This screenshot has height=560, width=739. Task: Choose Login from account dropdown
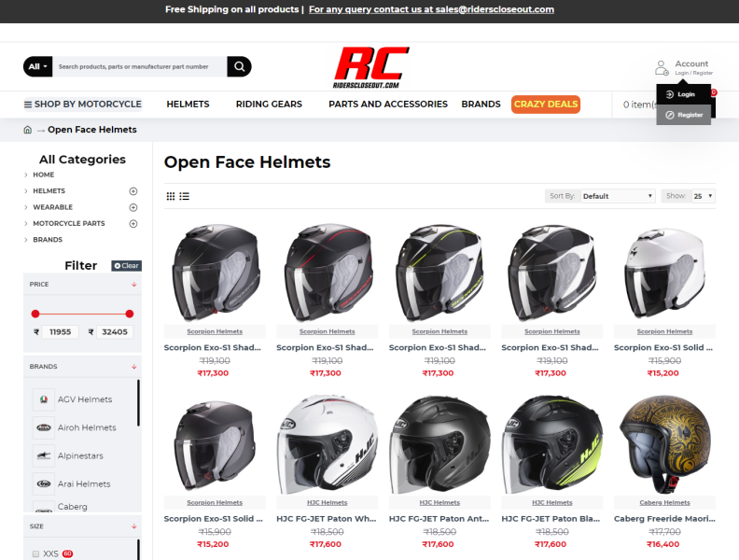coord(683,94)
